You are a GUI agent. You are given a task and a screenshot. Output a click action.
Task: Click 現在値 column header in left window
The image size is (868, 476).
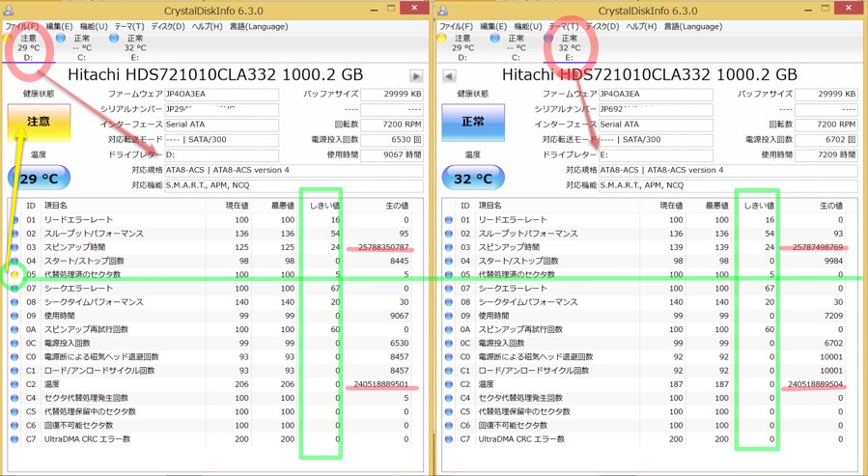(x=228, y=206)
